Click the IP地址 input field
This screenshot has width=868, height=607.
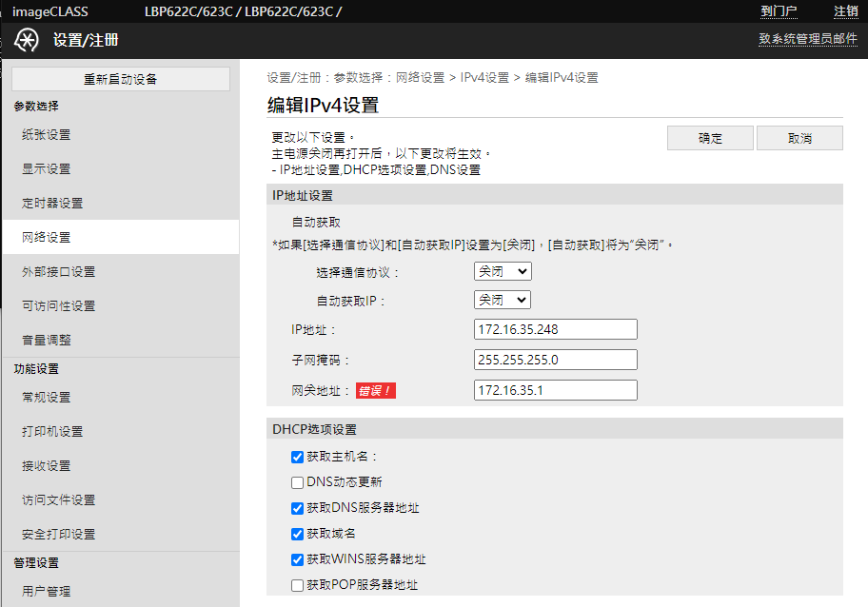click(x=556, y=329)
